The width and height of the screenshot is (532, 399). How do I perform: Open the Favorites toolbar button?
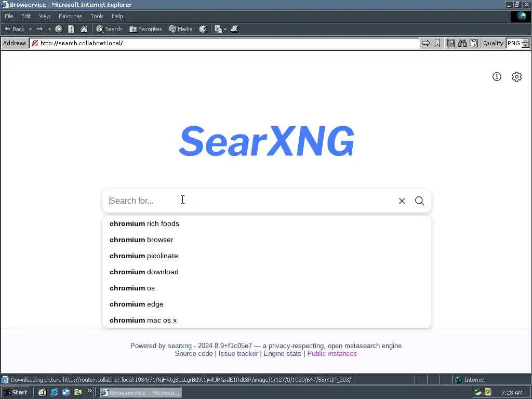(x=145, y=29)
